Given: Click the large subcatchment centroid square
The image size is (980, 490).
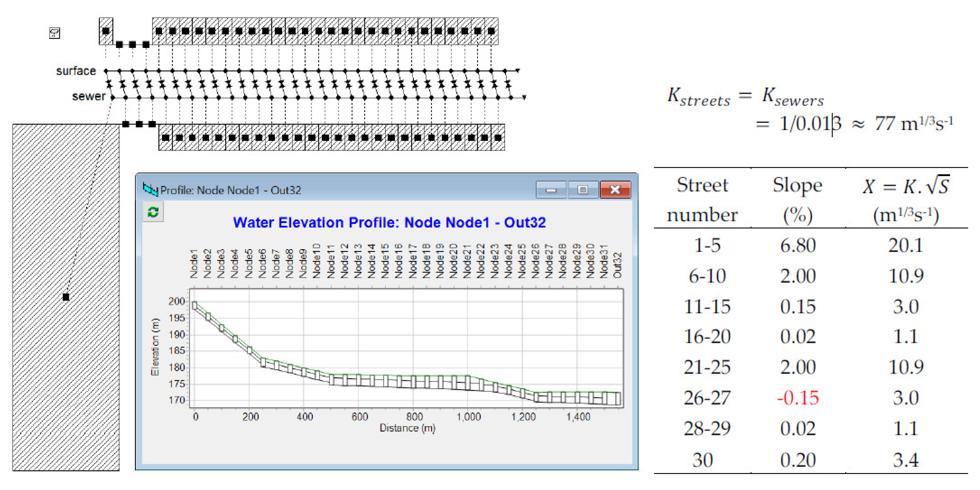Looking at the screenshot, I should pos(66,297).
